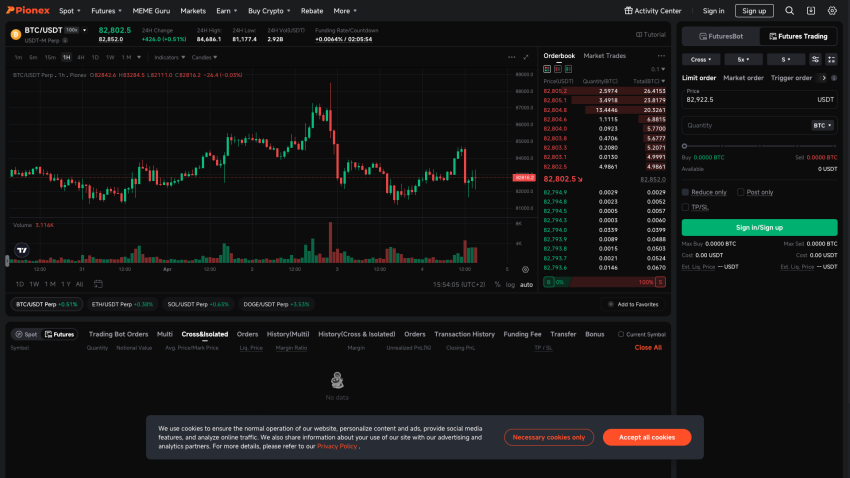
Task: Click Close All positions link
Action: pyautogui.click(x=648, y=348)
